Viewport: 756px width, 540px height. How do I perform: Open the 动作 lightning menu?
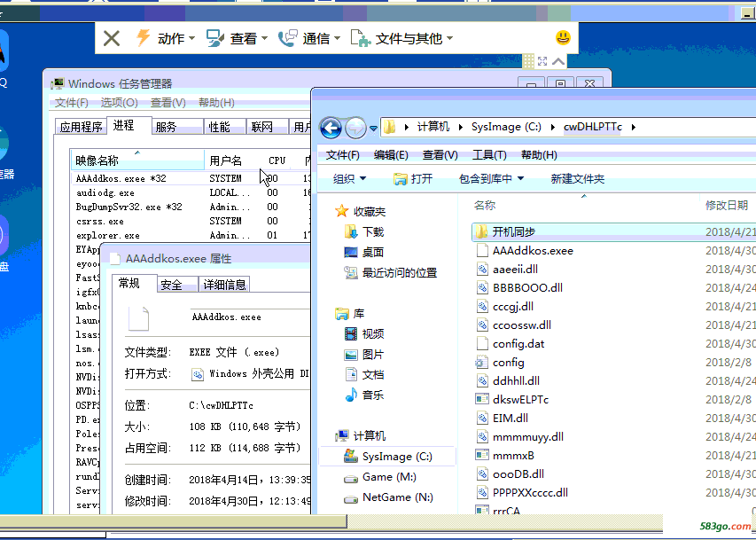pyautogui.click(x=165, y=38)
